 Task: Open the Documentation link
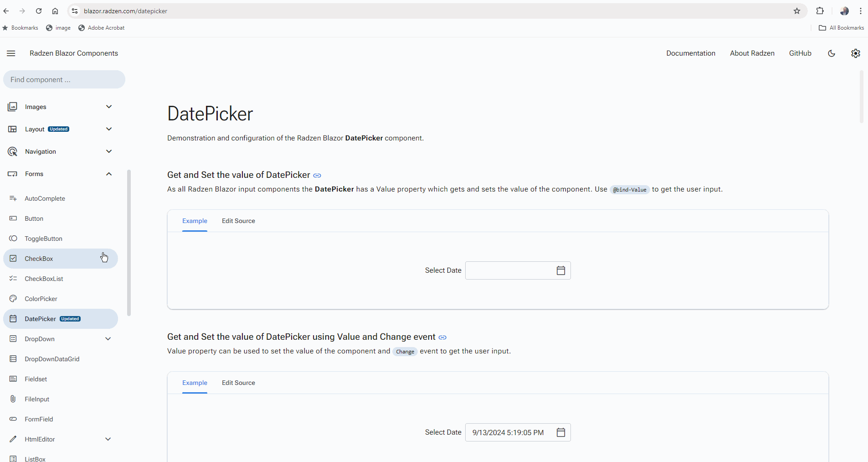[x=691, y=53]
